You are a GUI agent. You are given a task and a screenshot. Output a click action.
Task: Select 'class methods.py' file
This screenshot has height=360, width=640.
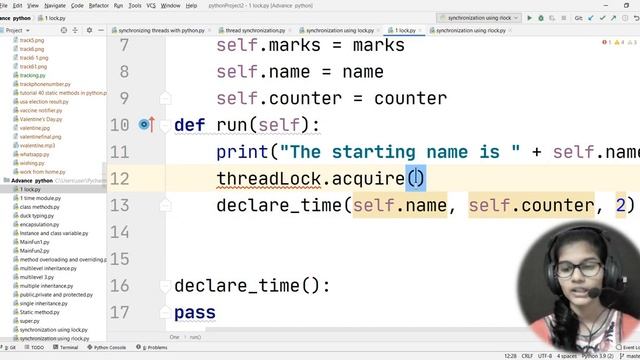pyautogui.click(x=39, y=207)
